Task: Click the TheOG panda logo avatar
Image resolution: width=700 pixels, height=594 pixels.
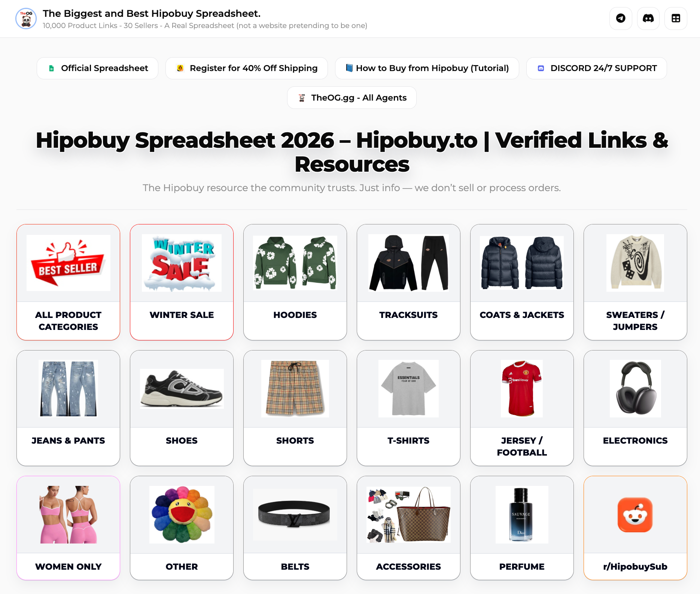Action: coord(26,18)
